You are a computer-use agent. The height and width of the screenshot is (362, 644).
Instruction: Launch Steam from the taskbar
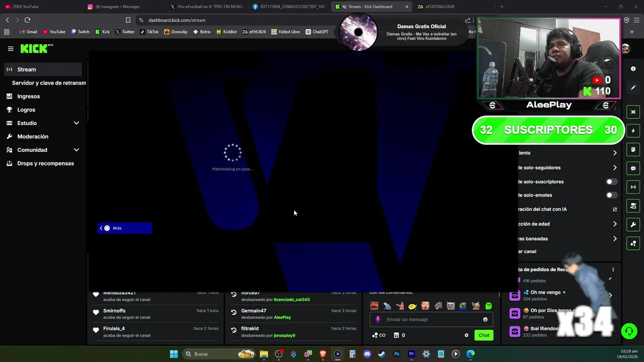click(382, 354)
